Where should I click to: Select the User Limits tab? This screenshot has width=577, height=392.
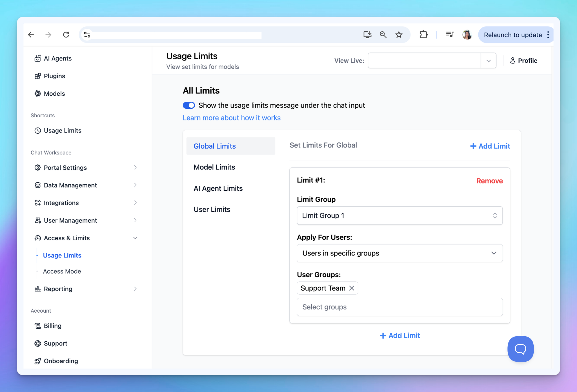tap(212, 209)
